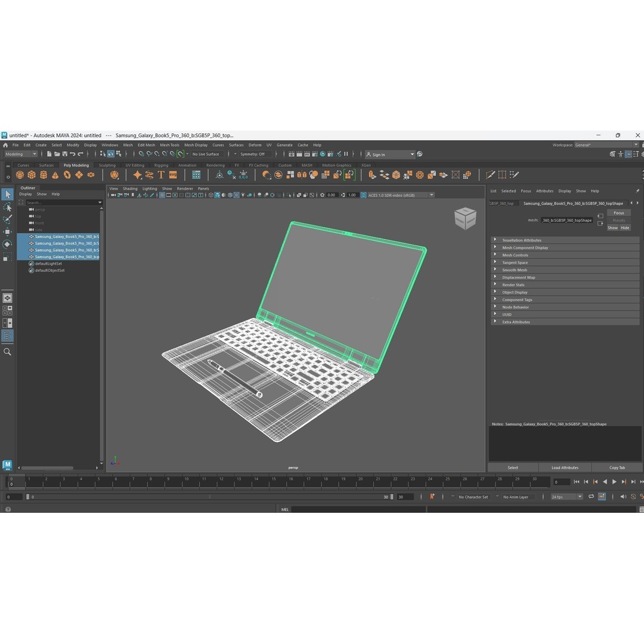Screen dimensions: 644x644
Task: Create a polygon plane from the shelf
Action: 79,175
